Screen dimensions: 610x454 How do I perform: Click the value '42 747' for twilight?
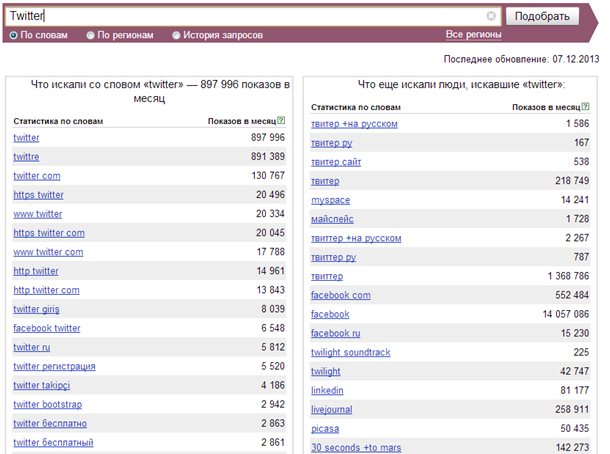tap(575, 372)
